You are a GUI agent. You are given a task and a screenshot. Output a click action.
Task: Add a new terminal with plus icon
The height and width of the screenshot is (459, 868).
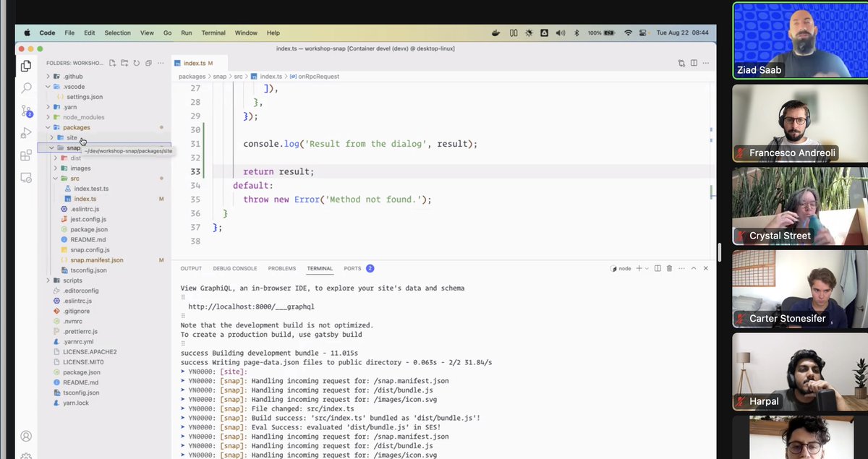[x=641, y=268]
